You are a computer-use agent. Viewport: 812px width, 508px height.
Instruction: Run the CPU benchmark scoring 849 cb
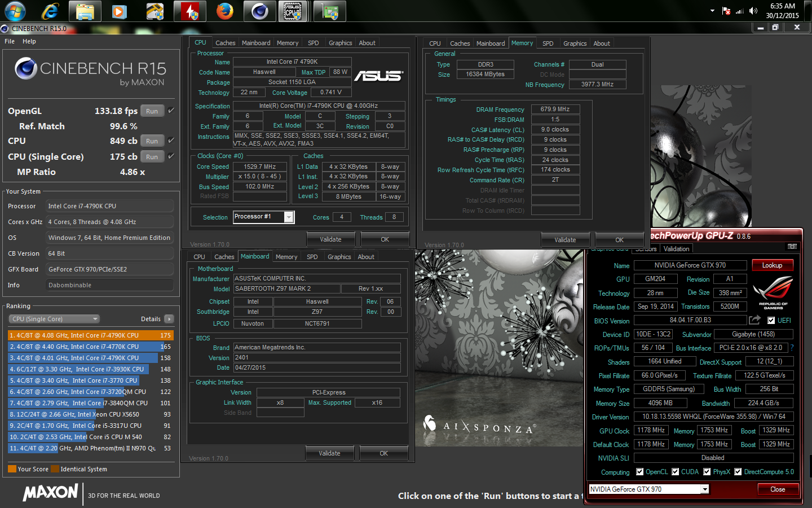tap(152, 141)
